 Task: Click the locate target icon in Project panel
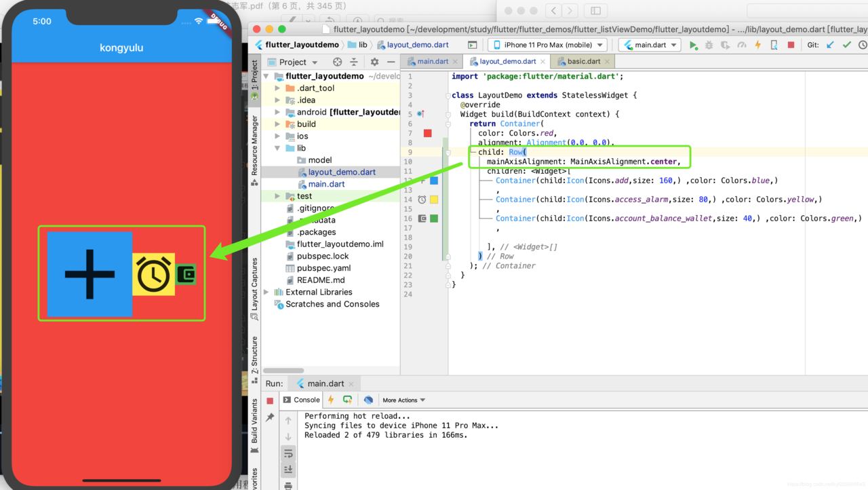tap(337, 62)
